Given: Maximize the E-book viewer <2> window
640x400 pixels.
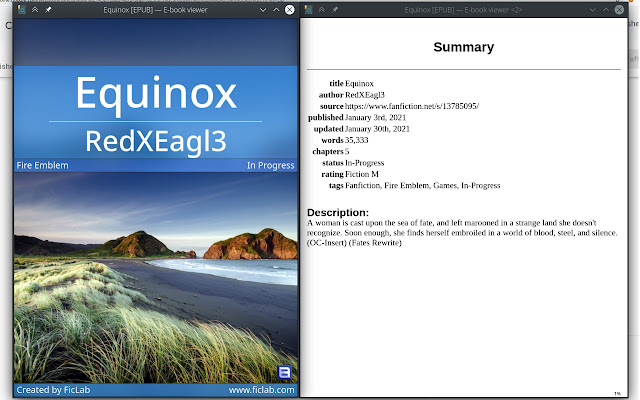Looking at the screenshot, I should pos(606,10).
